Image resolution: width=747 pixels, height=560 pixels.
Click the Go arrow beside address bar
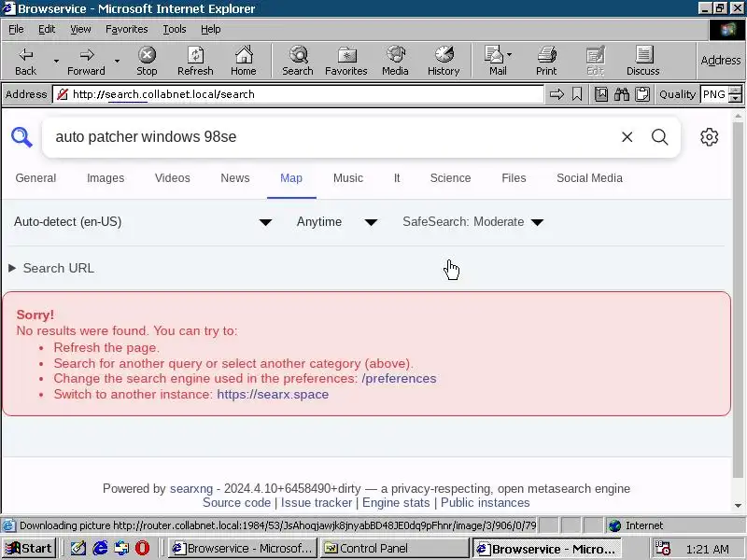pyautogui.click(x=557, y=94)
